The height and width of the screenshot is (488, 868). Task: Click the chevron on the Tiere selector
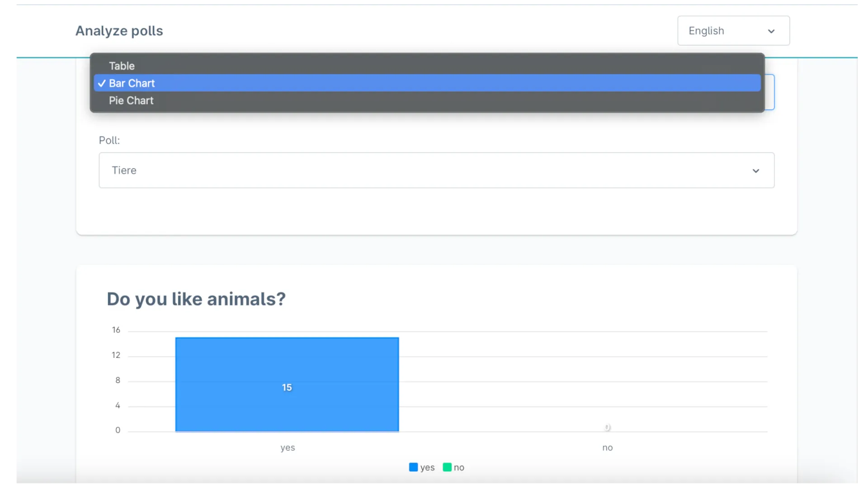click(756, 171)
